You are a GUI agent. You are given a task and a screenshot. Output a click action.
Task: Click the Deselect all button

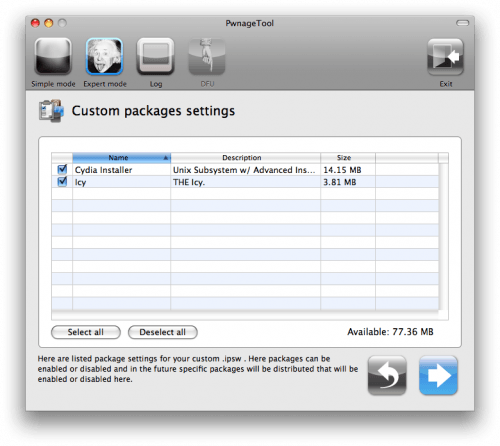pos(163,332)
